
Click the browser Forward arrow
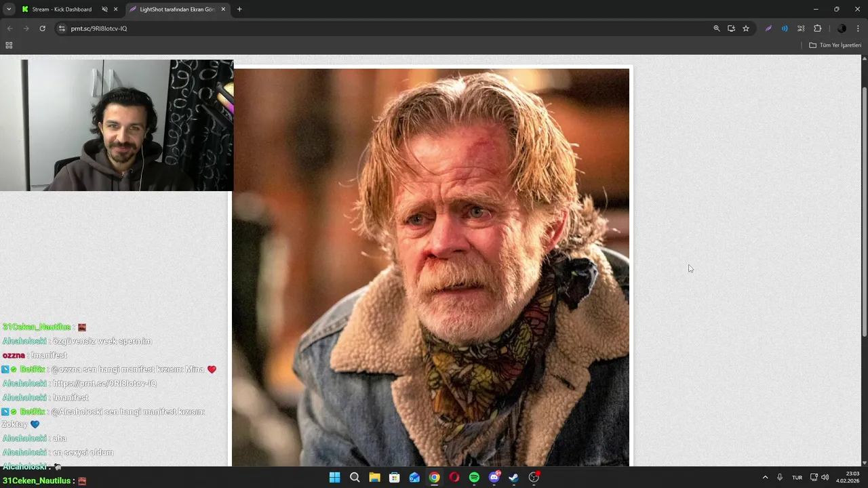[26, 28]
